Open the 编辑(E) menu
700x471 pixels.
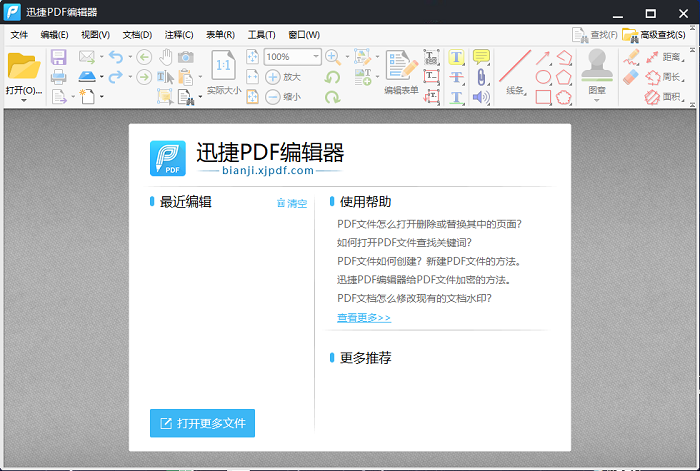click(x=54, y=35)
